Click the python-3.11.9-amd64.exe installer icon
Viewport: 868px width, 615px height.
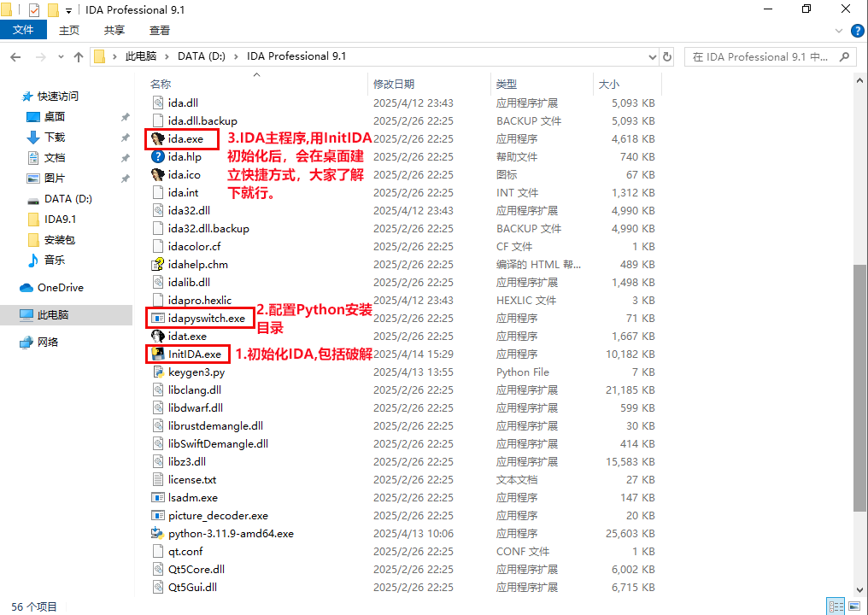click(158, 533)
